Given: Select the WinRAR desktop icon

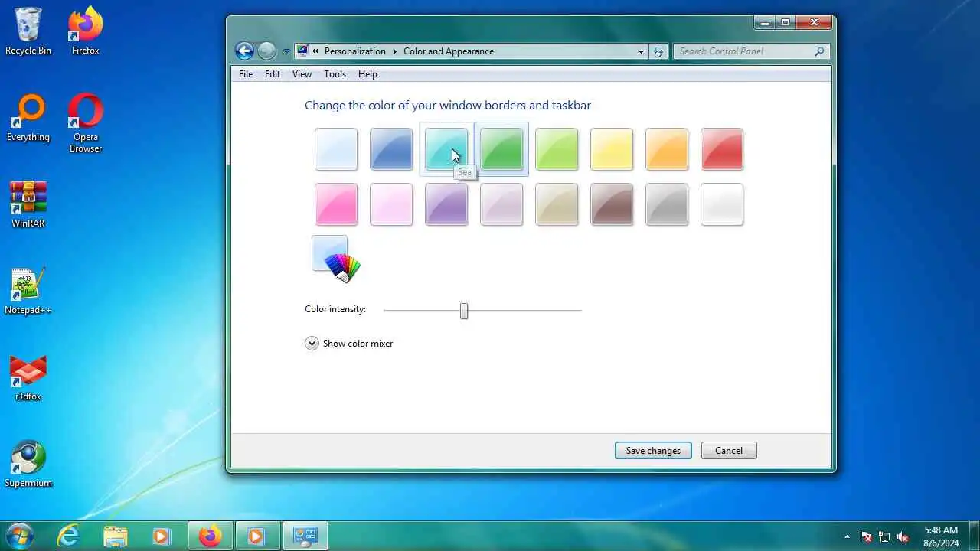Looking at the screenshot, I should coord(28,204).
